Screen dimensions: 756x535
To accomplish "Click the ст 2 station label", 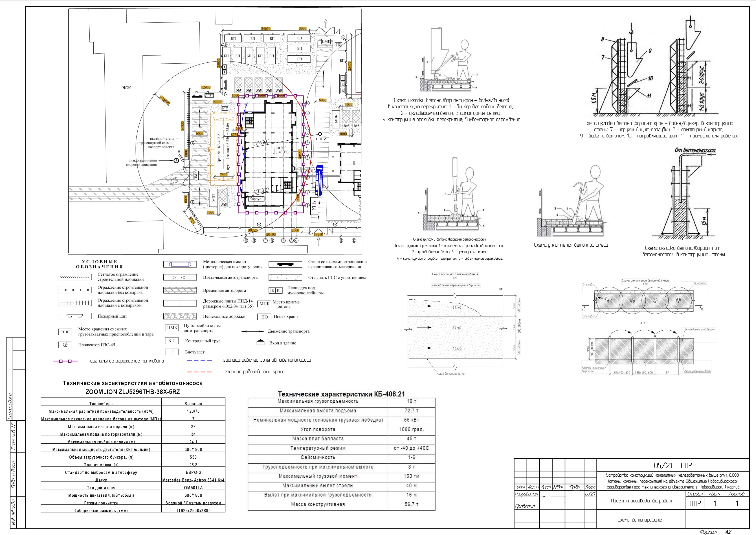I will [321, 139].
